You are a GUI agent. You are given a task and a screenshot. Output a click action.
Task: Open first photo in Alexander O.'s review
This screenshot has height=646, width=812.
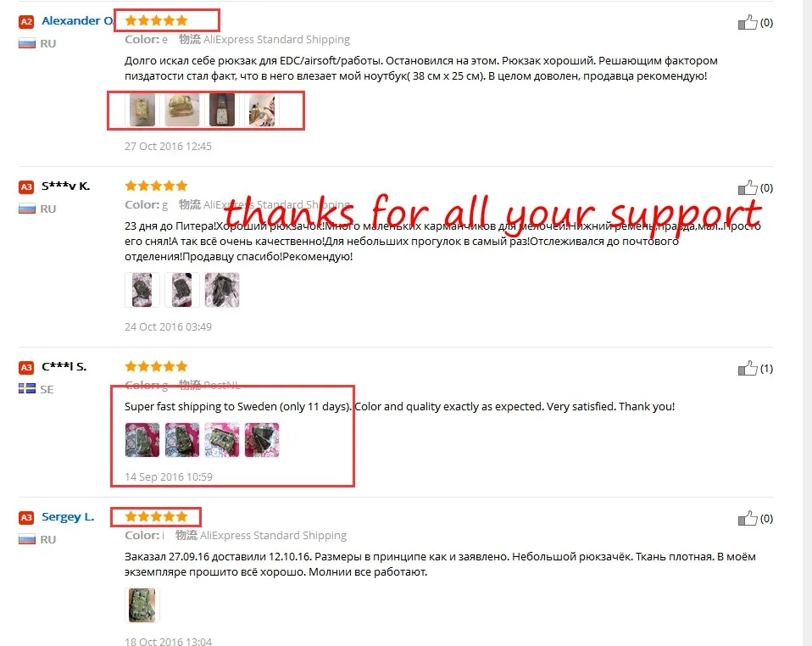point(142,110)
